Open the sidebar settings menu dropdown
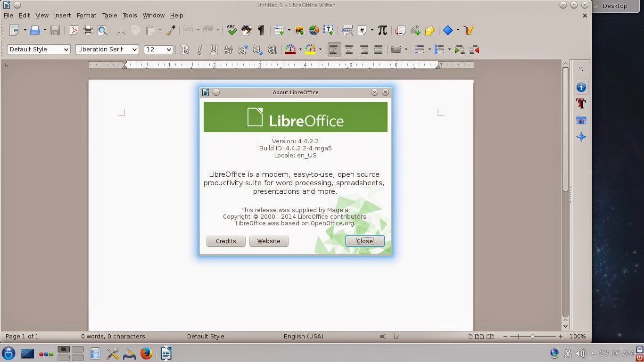This screenshot has height=362, width=644. click(x=581, y=69)
